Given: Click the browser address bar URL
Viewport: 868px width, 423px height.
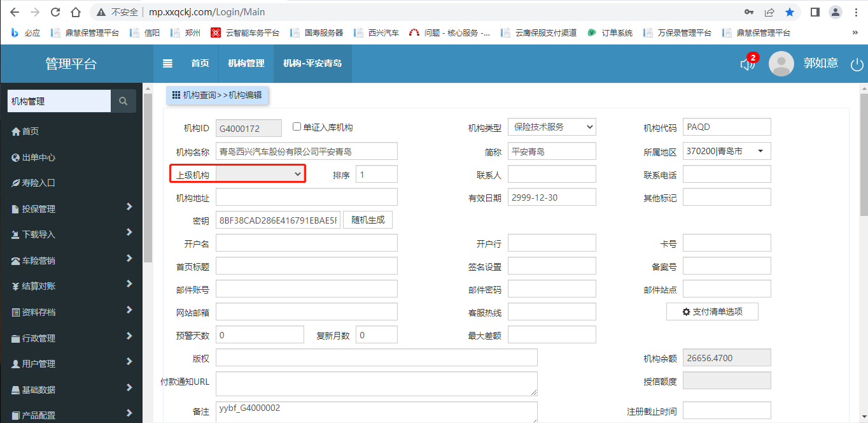Looking at the screenshot, I should [207, 12].
